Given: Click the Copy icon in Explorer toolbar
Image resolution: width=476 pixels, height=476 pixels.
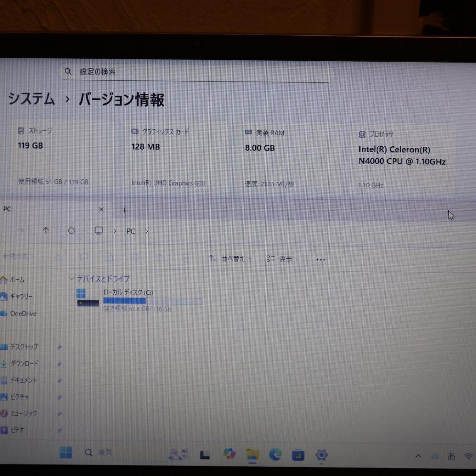Looking at the screenshot, I should [84, 257].
